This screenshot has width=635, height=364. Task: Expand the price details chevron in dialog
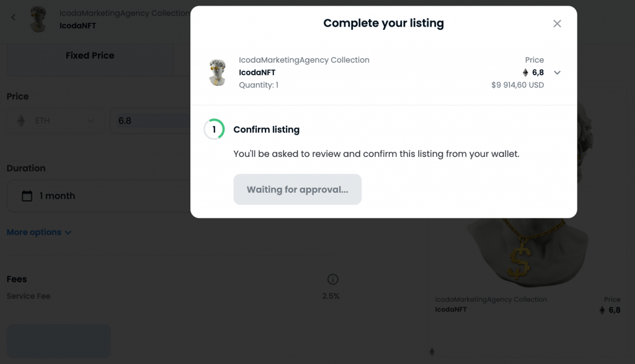557,73
